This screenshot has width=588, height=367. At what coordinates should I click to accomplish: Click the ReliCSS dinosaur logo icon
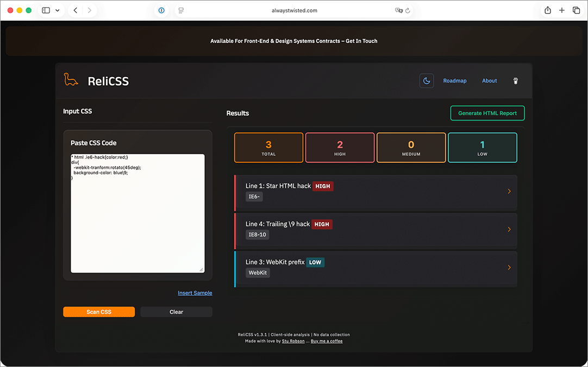point(71,79)
